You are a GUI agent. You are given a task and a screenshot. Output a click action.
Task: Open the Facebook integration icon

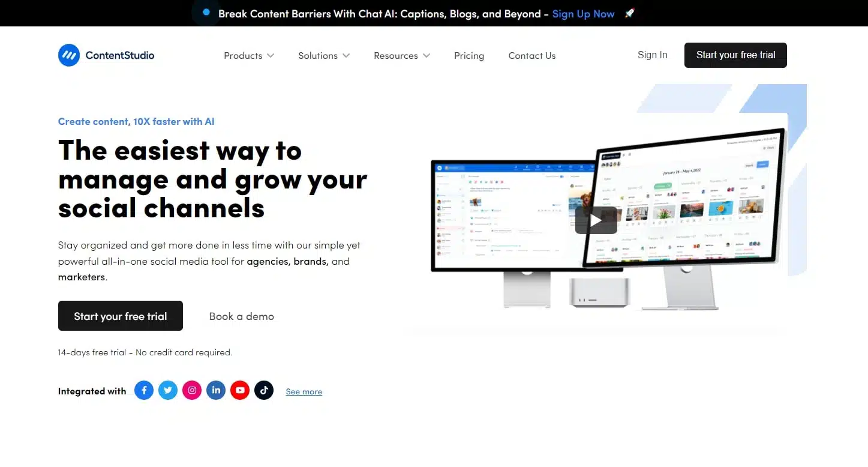[144, 390]
